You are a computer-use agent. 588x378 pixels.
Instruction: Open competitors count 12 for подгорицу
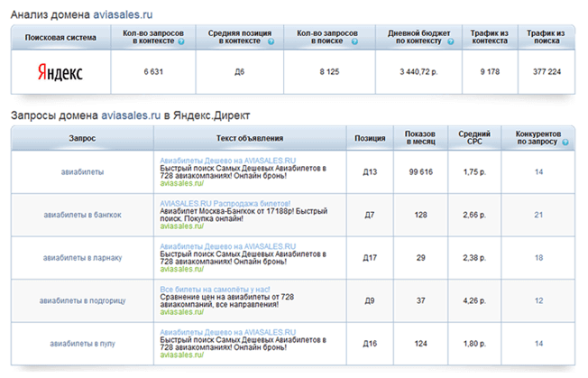click(x=538, y=300)
